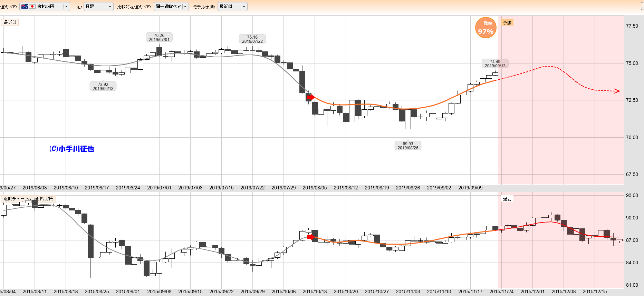This screenshot has height=296, width=644.
Task: Click the 81.00 axis value on lower chart
Action: click(632, 285)
